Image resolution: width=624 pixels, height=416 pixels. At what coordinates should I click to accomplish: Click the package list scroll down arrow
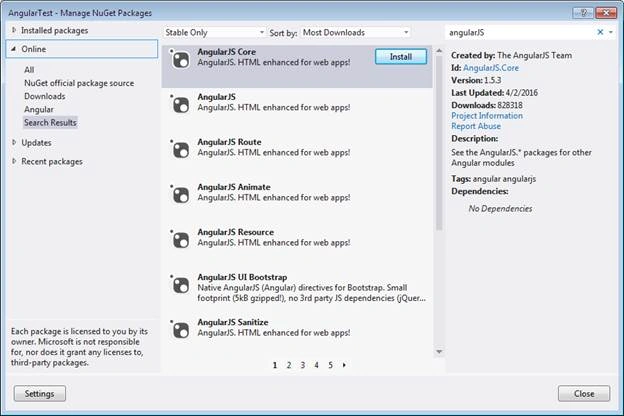click(439, 352)
